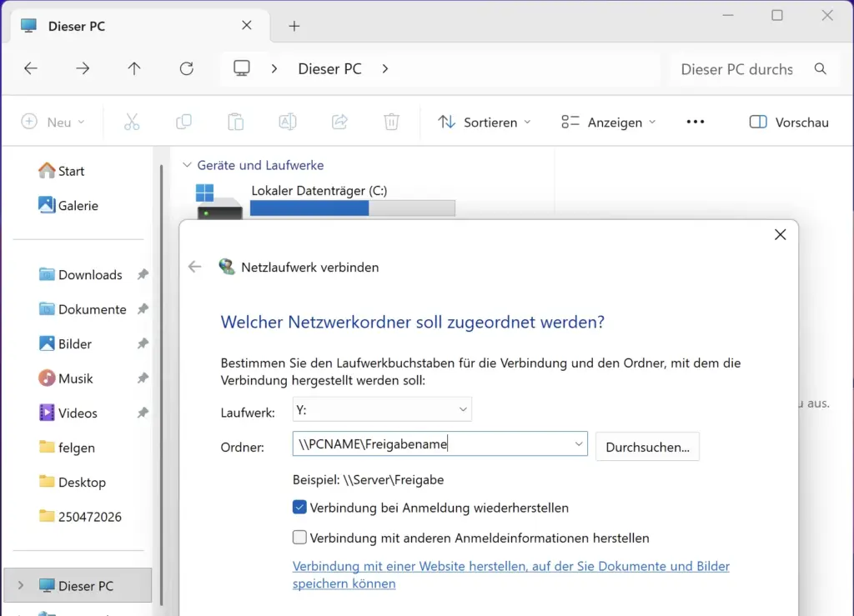The height and width of the screenshot is (616, 854).
Task: Click pin icon next to Bilder
Action: [143, 343]
